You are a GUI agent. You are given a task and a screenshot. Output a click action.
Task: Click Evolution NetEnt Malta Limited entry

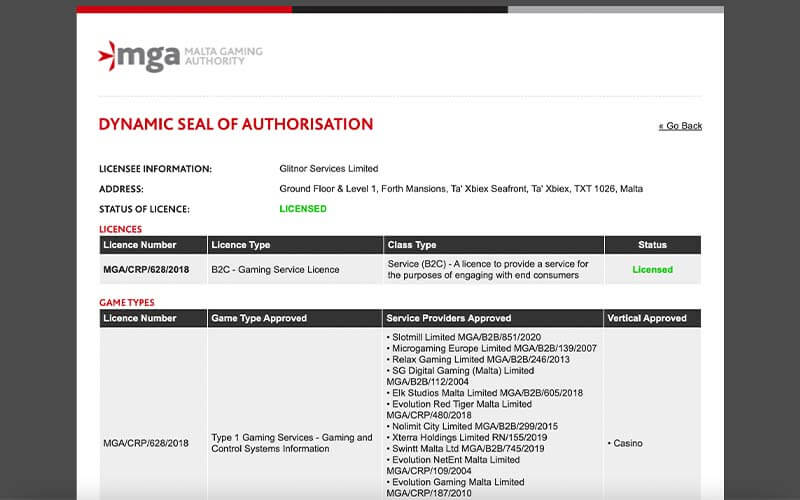[453, 465]
